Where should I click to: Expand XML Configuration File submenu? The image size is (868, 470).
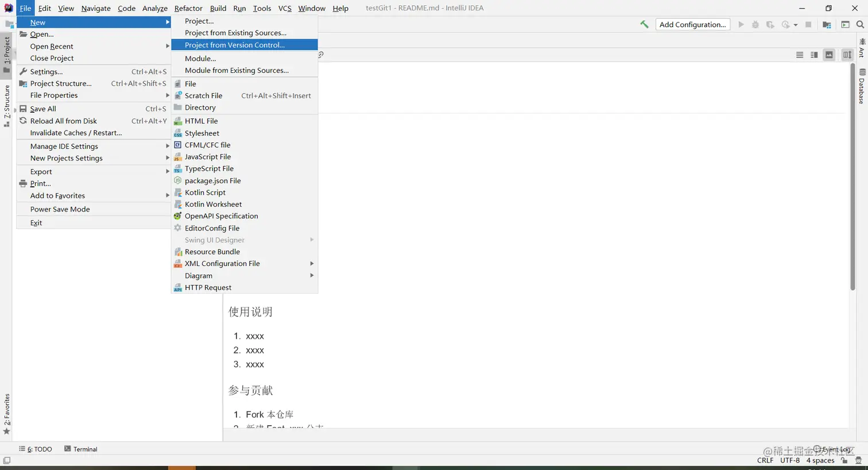point(245,264)
